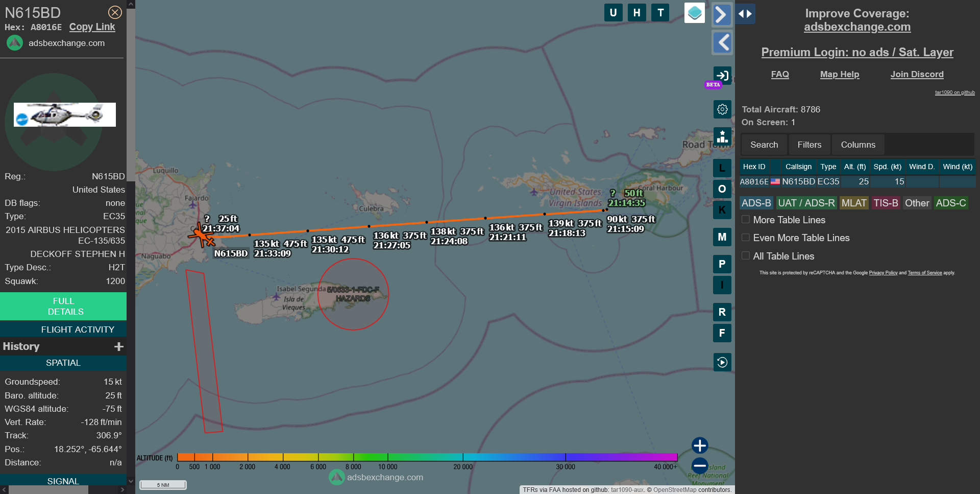Check Even More Table Lines

746,238
